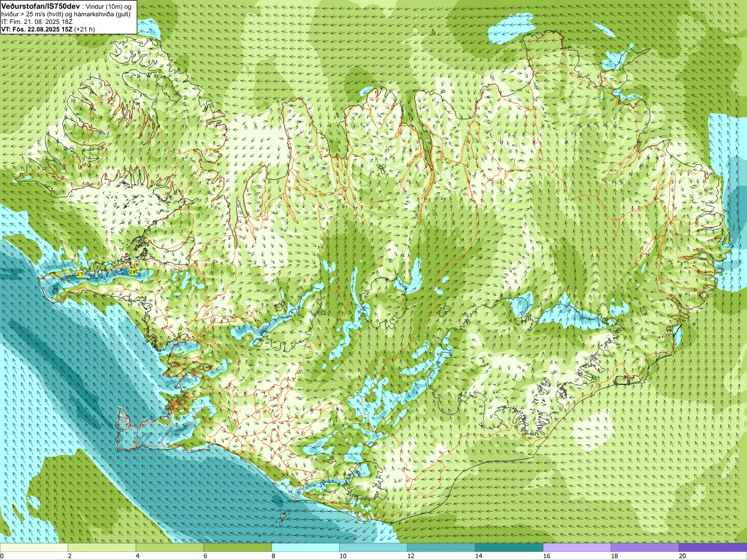The image size is (747, 560).
Task: Click the legend tick label '16'
Action: coord(546,556)
